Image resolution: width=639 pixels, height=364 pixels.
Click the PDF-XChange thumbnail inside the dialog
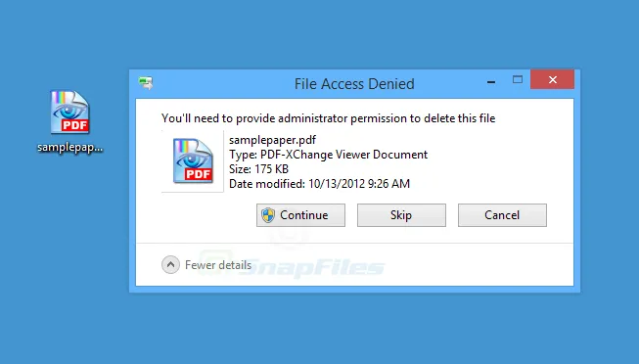click(x=193, y=161)
